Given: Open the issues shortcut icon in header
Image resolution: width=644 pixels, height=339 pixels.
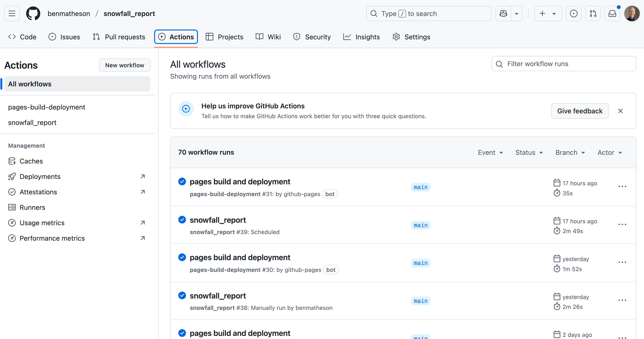Looking at the screenshot, I should point(574,13).
